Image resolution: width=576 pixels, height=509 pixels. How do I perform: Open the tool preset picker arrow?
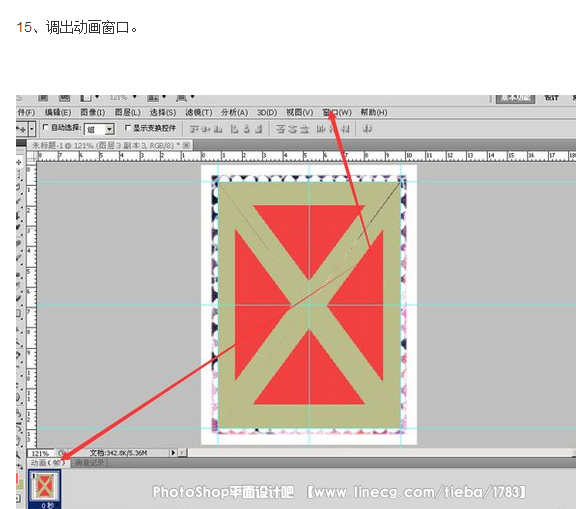[x=32, y=129]
